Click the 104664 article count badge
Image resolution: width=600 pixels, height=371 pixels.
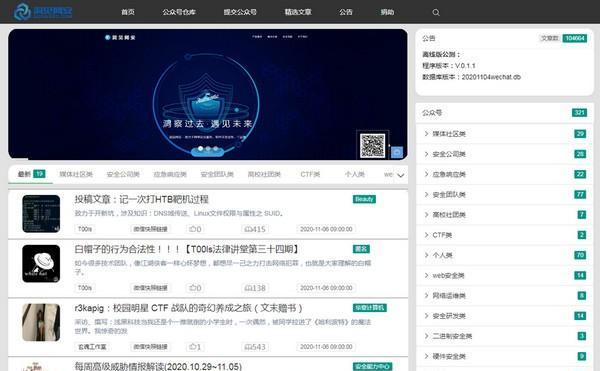(575, 38)
